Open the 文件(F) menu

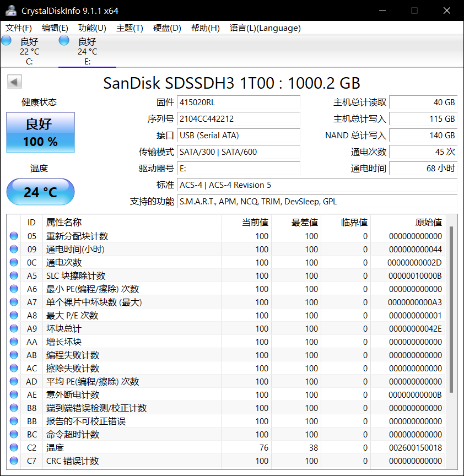click(x=19, y=28)
